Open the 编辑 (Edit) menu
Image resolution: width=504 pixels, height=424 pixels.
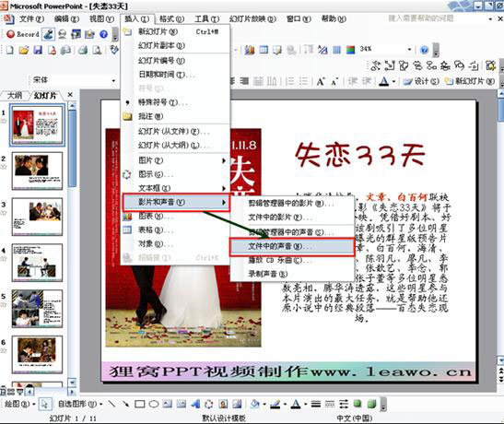tap(66, 19)
